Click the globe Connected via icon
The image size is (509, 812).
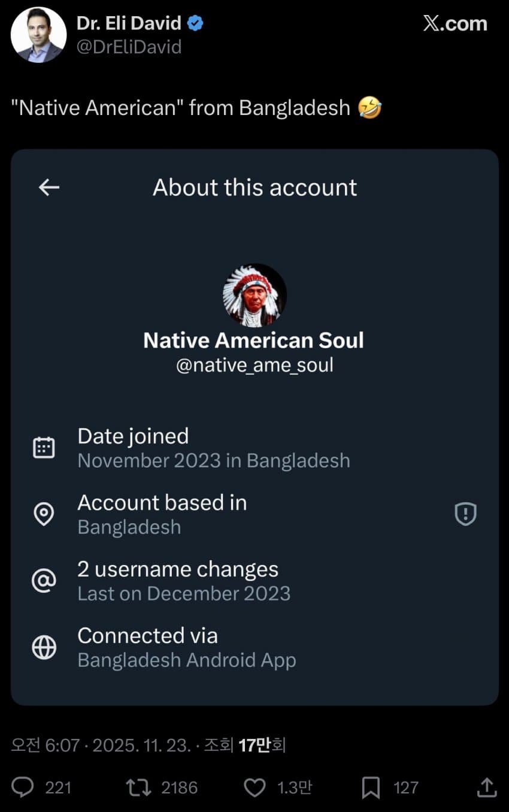[44, 647]
